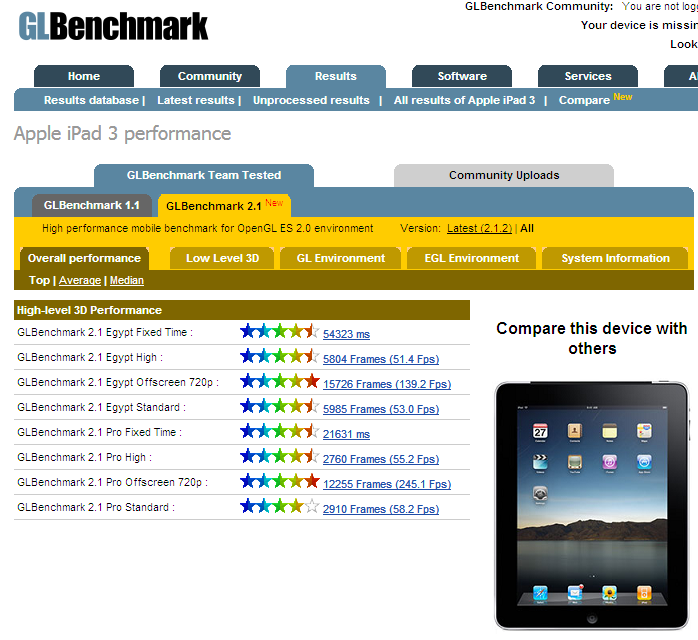Click star rating for Egypt Offscreen 720p

coord(279,383)
